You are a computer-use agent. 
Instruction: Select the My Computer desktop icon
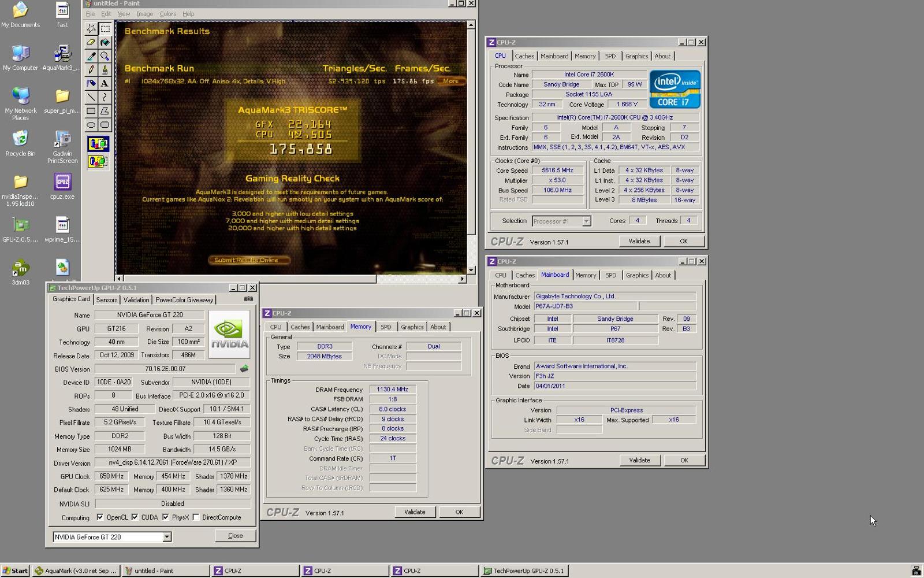click(x=20, y=58)
